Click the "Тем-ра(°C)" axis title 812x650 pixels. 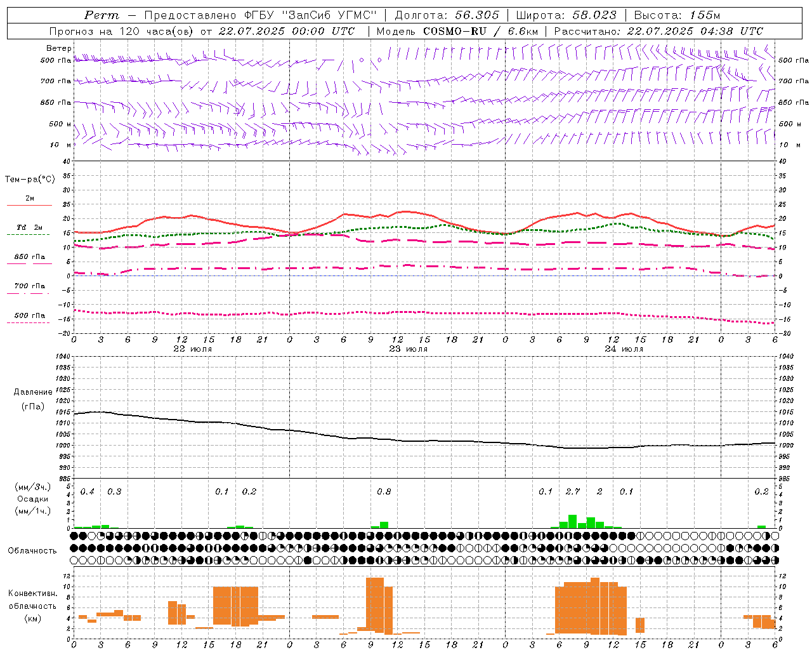(30, 179)
